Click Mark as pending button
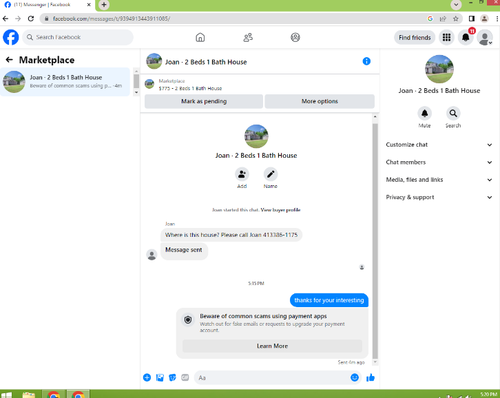 click(x=204, y=101)
